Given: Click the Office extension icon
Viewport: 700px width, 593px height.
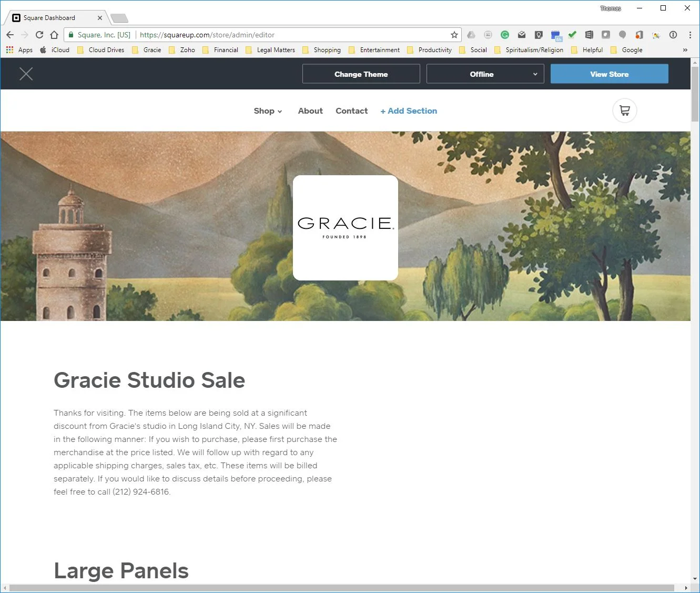Looking at the screenshot, I should click(x=639, y=35).
